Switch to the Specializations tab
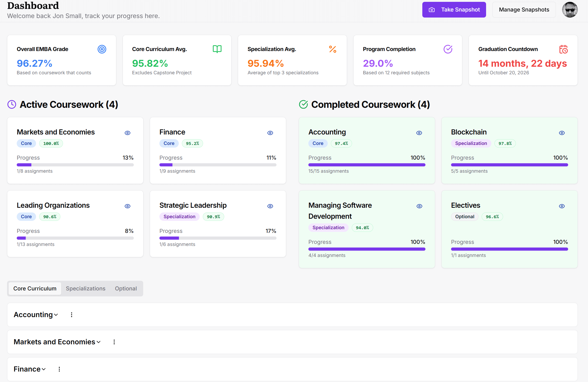The height and width of the screenshot is (382, 588). click(85, 288)
